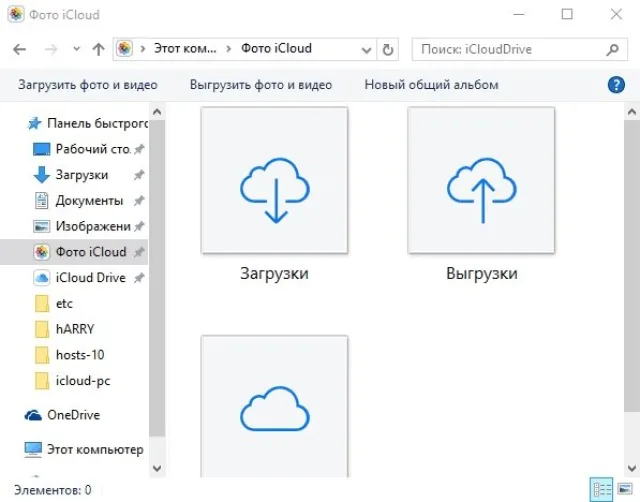Viewport: 640px width, 502px height.
Task: Click the pin icon next to Загрузки
Action: coord(139,175)
